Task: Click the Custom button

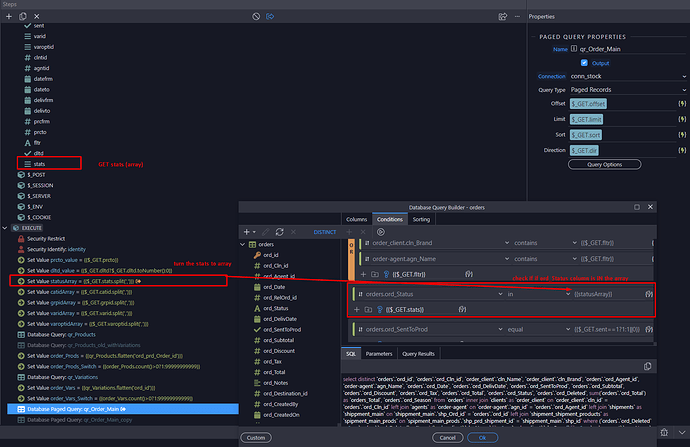Action: tap(256, 438)
